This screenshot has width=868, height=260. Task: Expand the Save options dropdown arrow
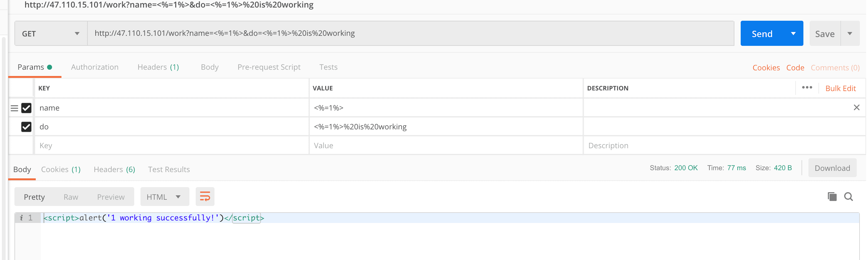(849, 33)
